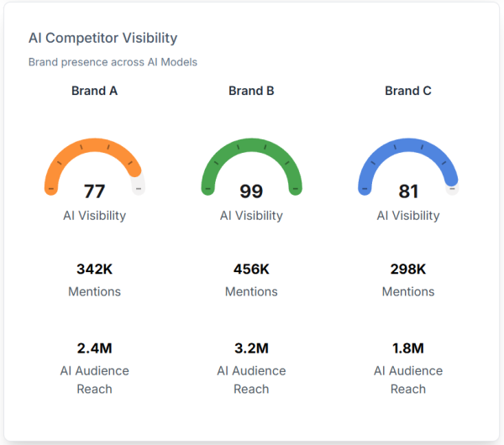Click Brand C's blue visibility gauge arc

pos(408,146)
